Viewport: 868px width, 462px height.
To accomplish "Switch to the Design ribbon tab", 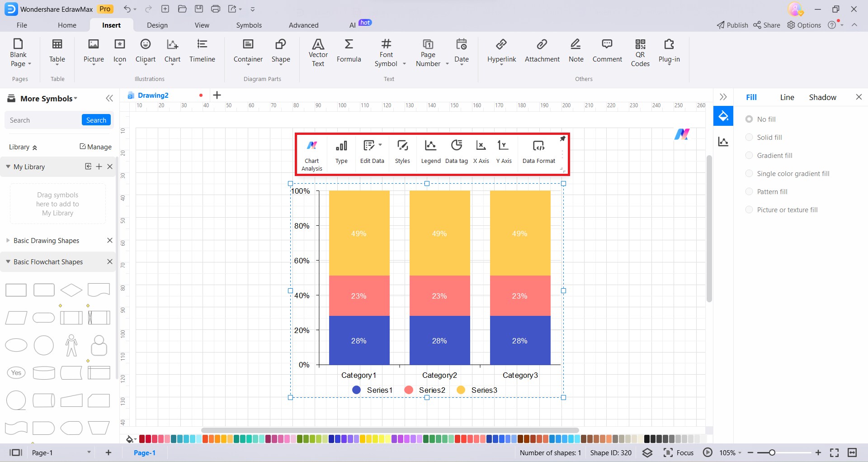I will click(157, 25).
